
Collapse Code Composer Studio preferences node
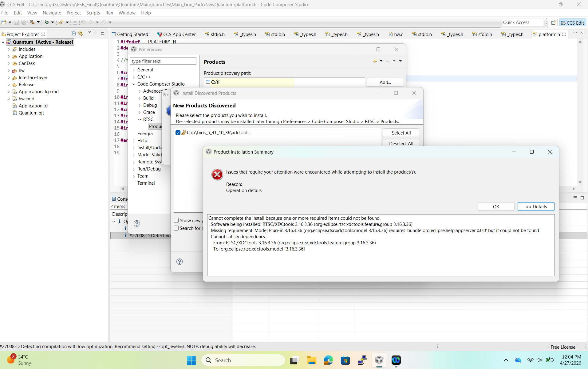pyautogui.click(x=134, y=84)
